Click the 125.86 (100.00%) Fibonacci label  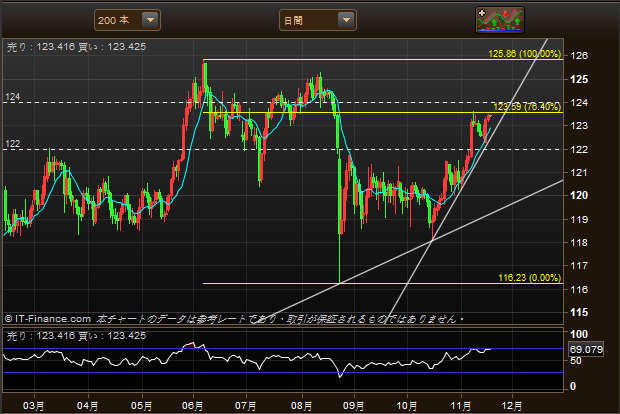click(525, 54)
